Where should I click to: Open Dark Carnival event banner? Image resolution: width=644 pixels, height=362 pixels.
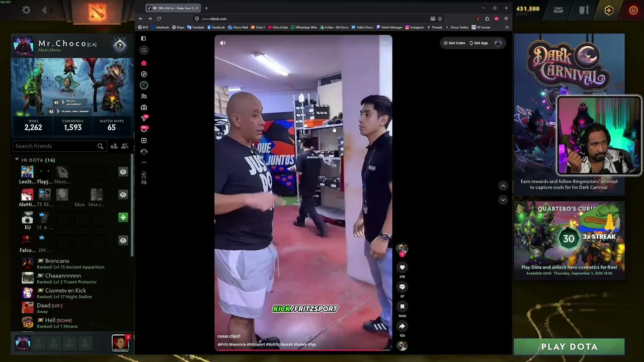pyautogui.click(x=569, y=114)
